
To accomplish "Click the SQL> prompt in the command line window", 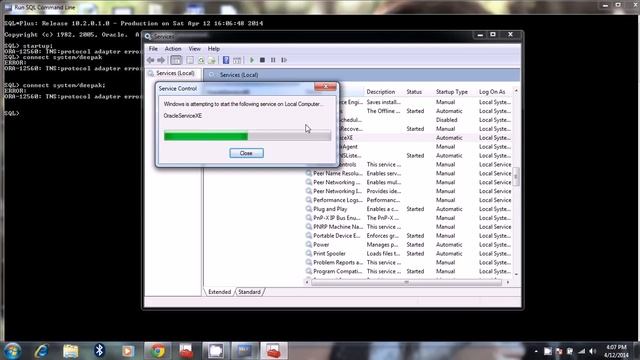I will [12, 113].
